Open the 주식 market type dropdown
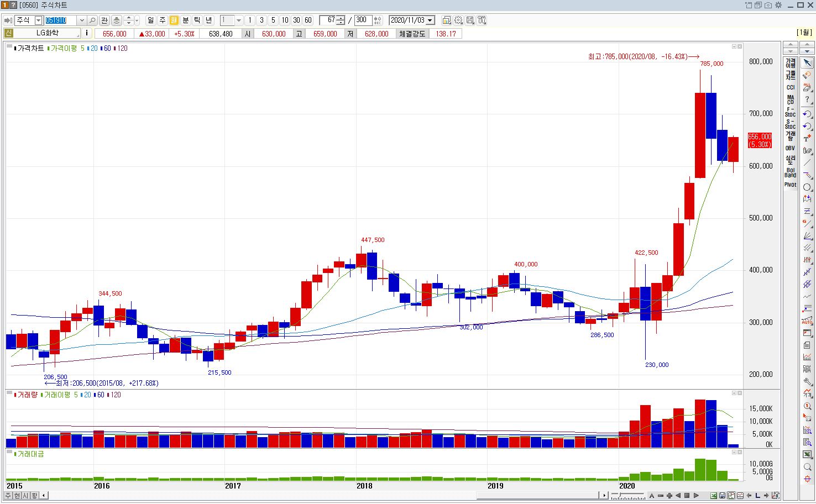 click(38, 20)
